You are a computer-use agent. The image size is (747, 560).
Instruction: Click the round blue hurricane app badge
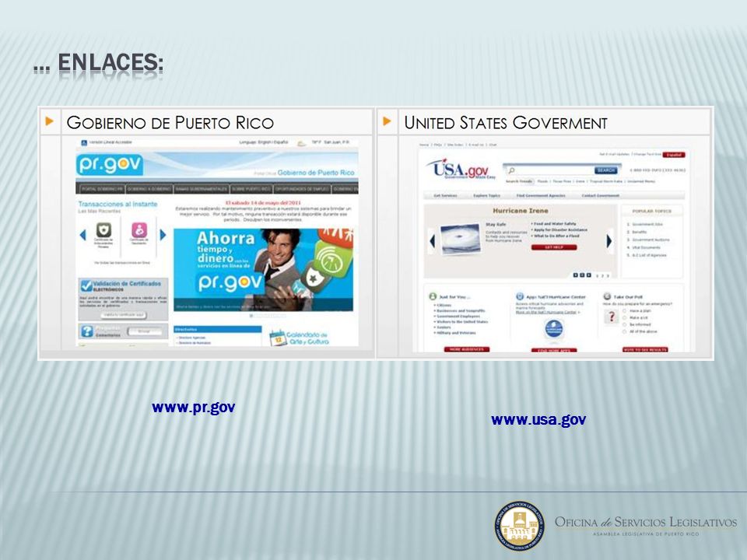553,328
